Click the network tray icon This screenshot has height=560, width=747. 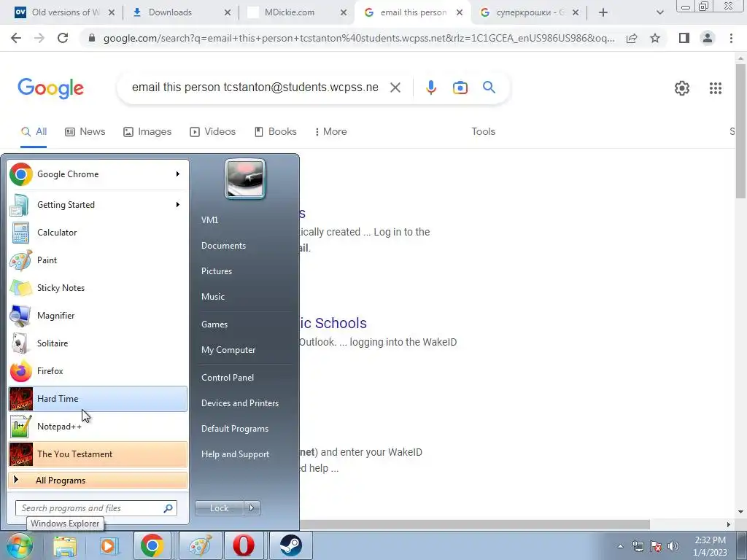[638, 547]
